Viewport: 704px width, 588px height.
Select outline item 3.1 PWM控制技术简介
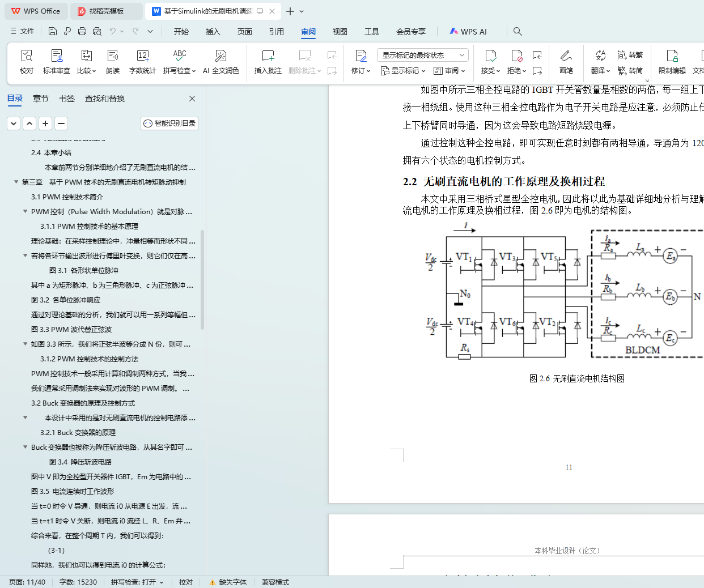[x=67, y=197]
